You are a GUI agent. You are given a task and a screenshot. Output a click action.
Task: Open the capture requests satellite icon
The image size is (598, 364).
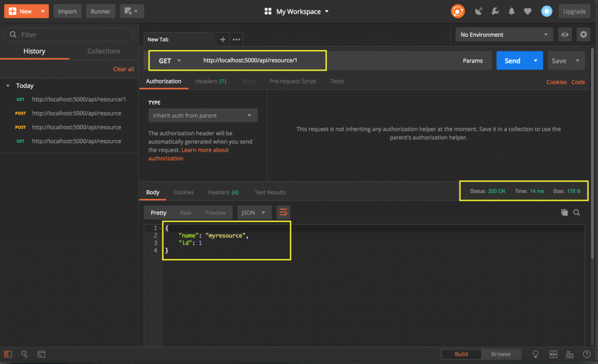[479, 11]
